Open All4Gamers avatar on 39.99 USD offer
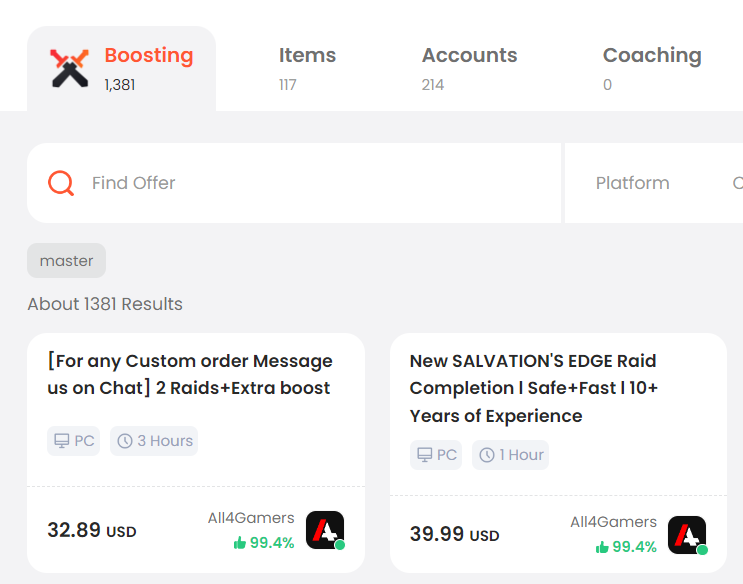The height and width of the screenshot is (584, 743). tap(688, 535)
